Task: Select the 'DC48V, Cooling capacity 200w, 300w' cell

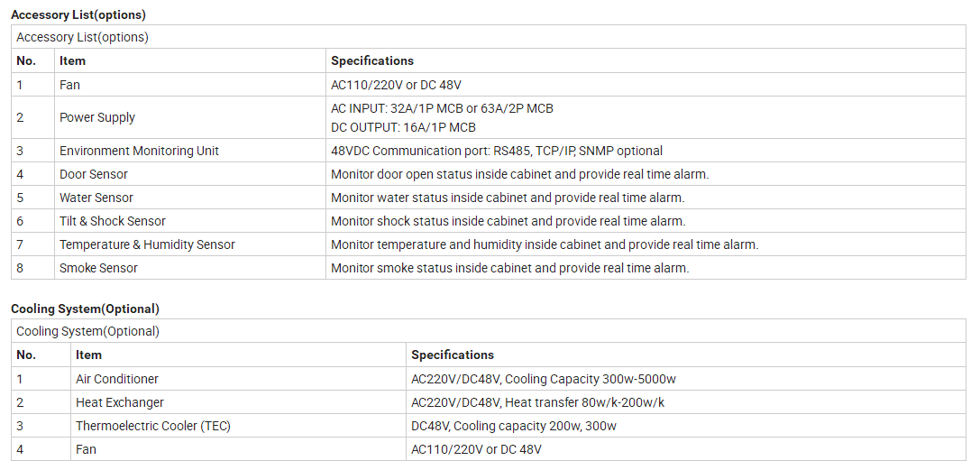Action: 514,426
